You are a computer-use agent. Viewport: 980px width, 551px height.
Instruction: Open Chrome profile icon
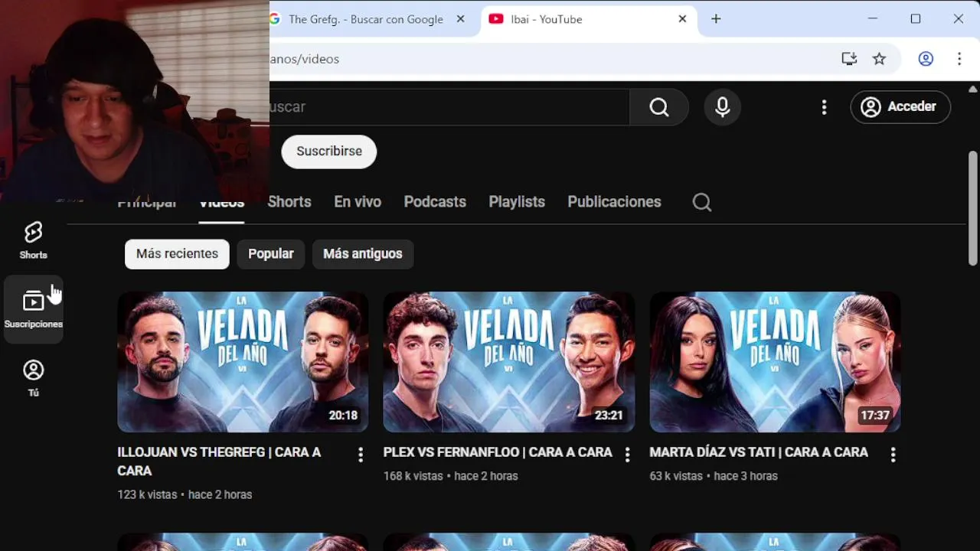tap(926, 59)
